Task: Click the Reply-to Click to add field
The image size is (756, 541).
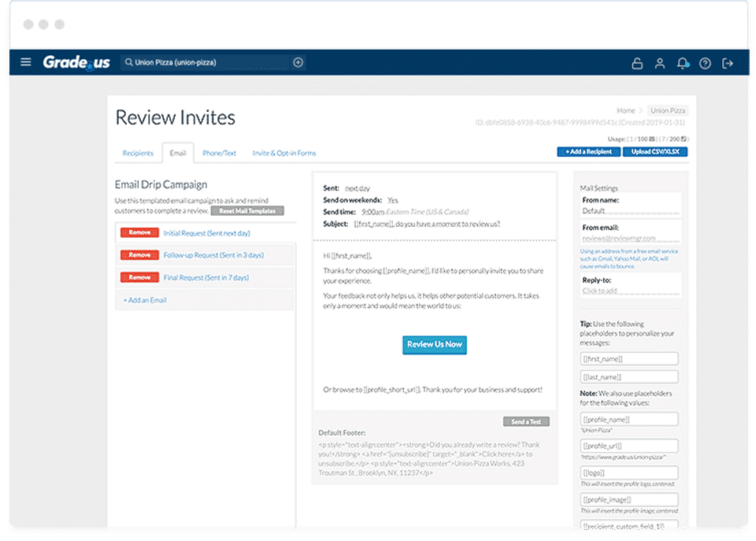Action: pyautogui.click(x=630, y=291)
